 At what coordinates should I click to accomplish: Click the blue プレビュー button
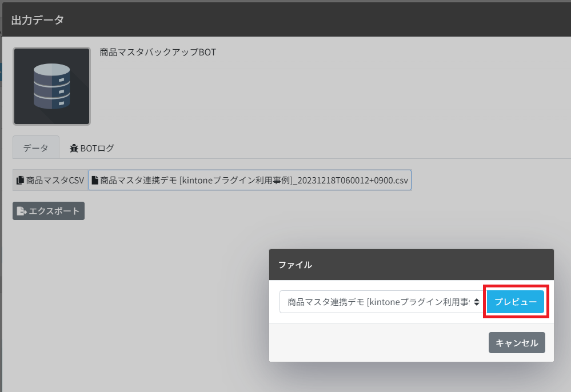[516, 302]
